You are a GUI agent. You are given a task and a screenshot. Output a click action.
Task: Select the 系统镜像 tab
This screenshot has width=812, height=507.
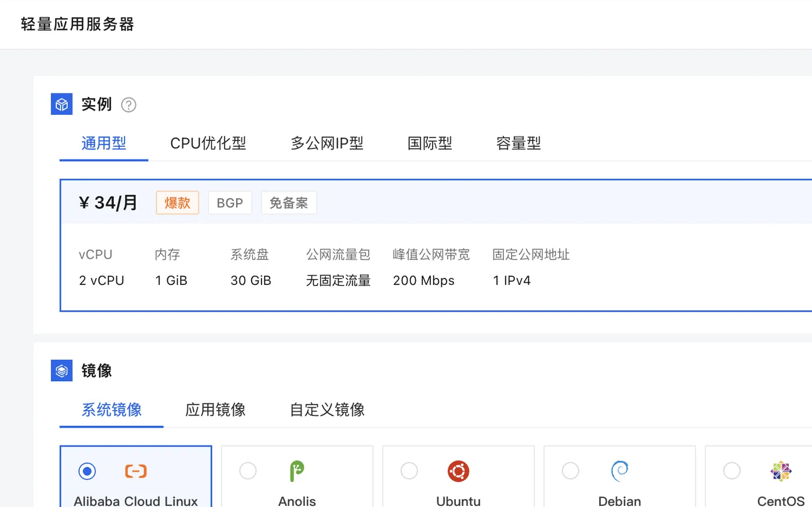(x=111, y=410)
